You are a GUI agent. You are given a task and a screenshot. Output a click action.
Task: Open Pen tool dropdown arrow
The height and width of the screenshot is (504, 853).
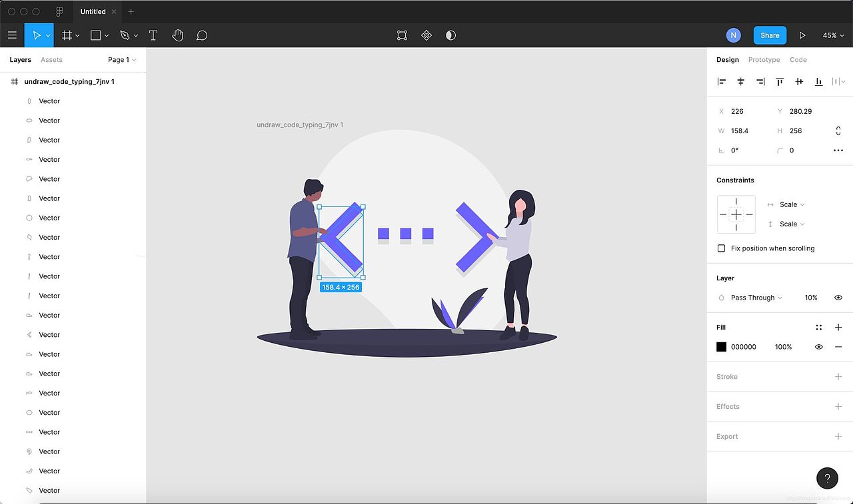pyautogui.click(x=136, y=36)
